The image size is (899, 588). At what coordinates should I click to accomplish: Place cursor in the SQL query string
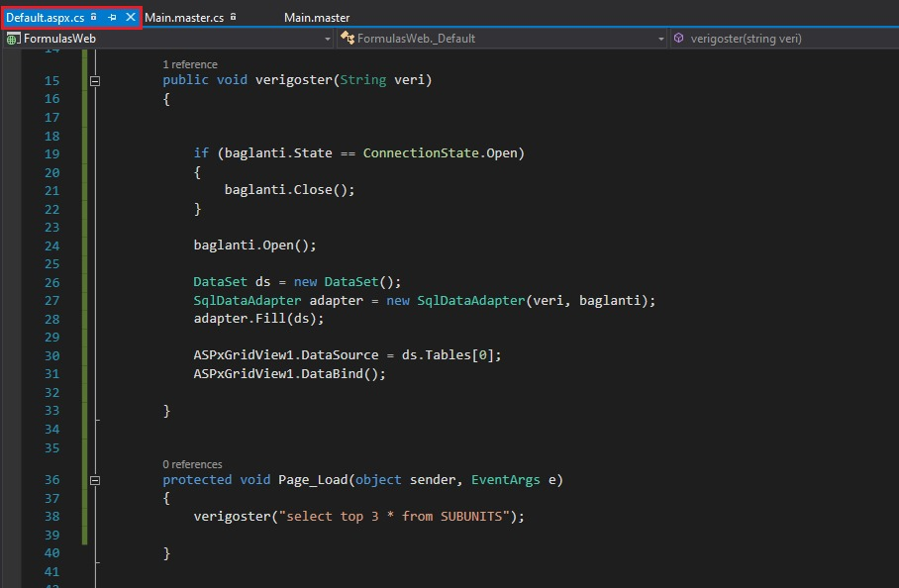[x=396, y=516]
